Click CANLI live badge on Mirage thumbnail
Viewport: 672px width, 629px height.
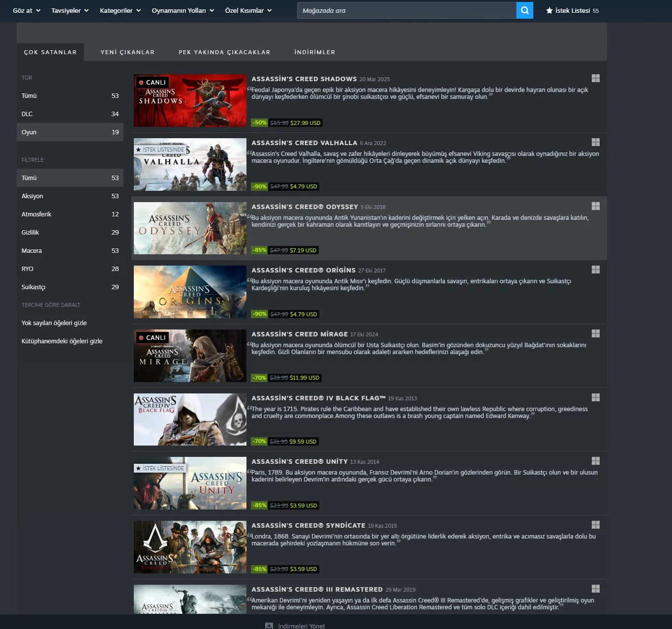[x=153, y=337]
